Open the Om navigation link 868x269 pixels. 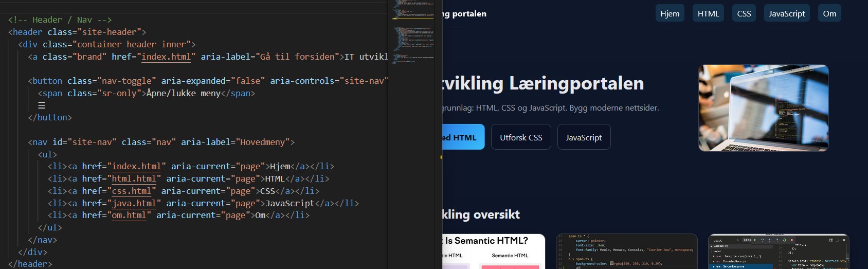pos(829,13)
